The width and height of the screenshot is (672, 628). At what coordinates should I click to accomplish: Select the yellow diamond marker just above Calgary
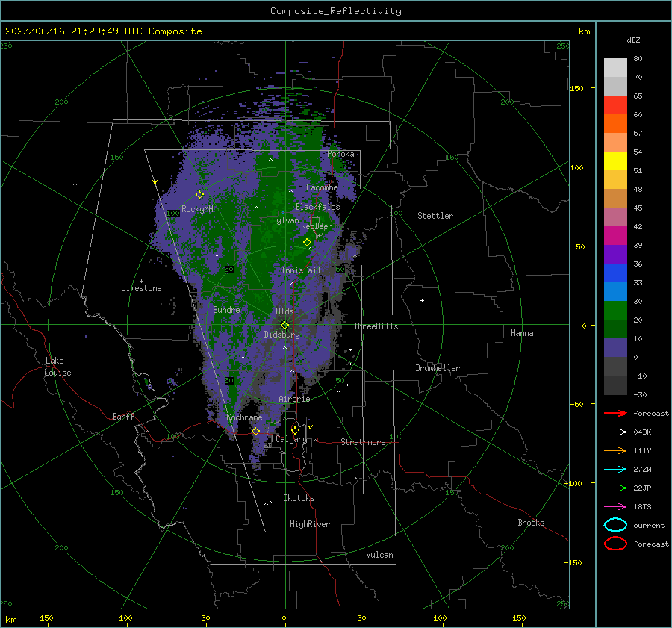295,430
